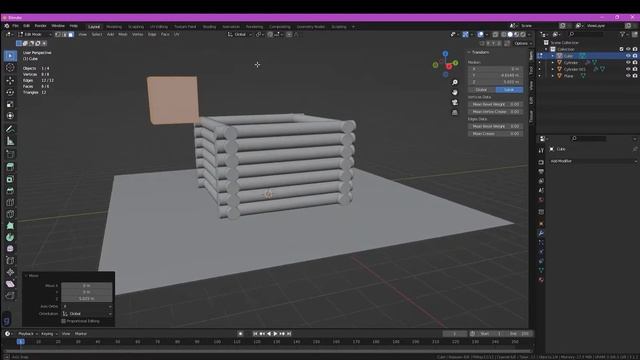Select the Select Box tool

[x=10, y=56]
